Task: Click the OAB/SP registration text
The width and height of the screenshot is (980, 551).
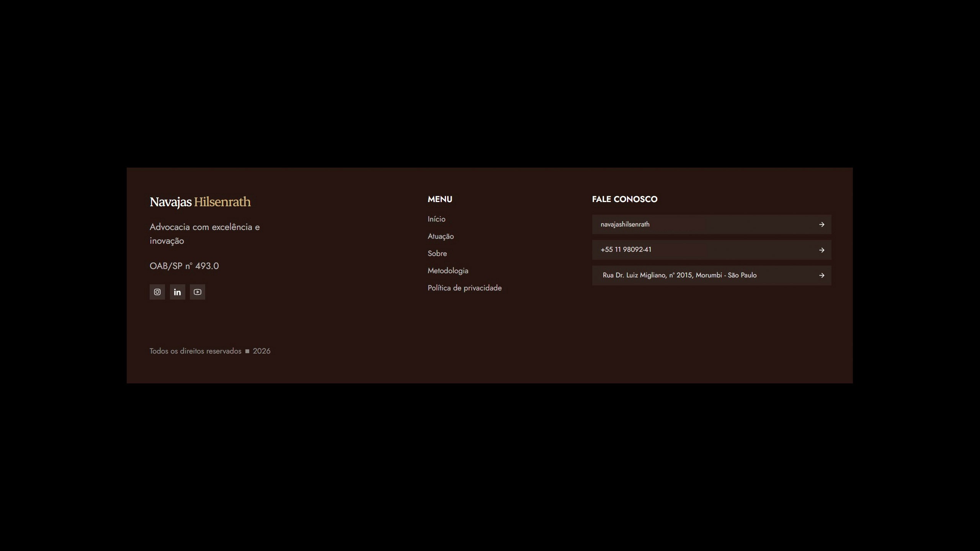Action: click(x=184, y=266)
